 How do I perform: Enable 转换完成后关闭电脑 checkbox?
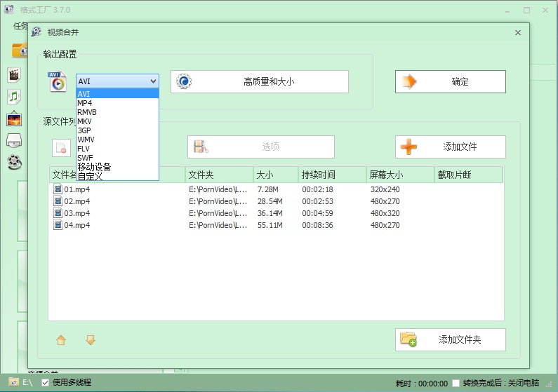pos(456,384)
